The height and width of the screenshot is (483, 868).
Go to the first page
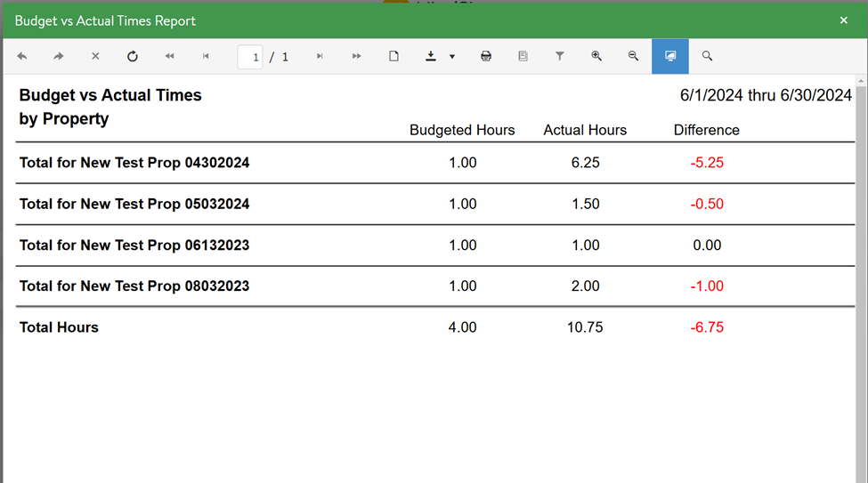tap(169, 56)
